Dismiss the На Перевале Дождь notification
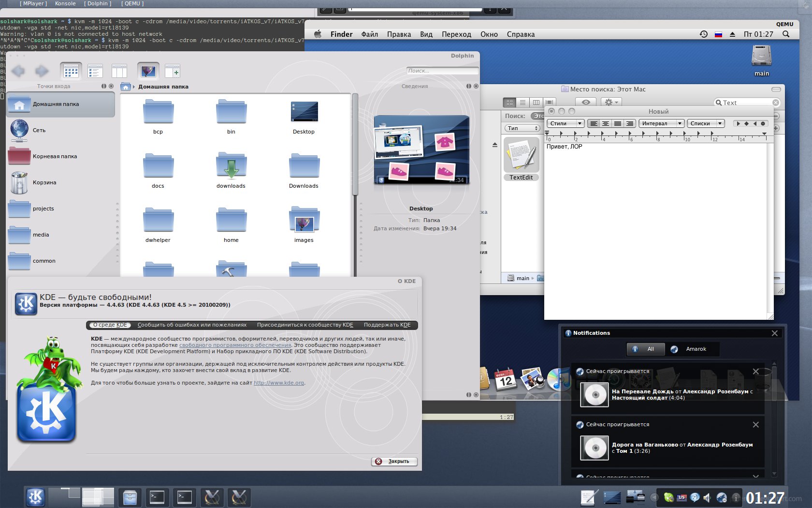Viewport: 812px width, 508px height. coord(755,372)
